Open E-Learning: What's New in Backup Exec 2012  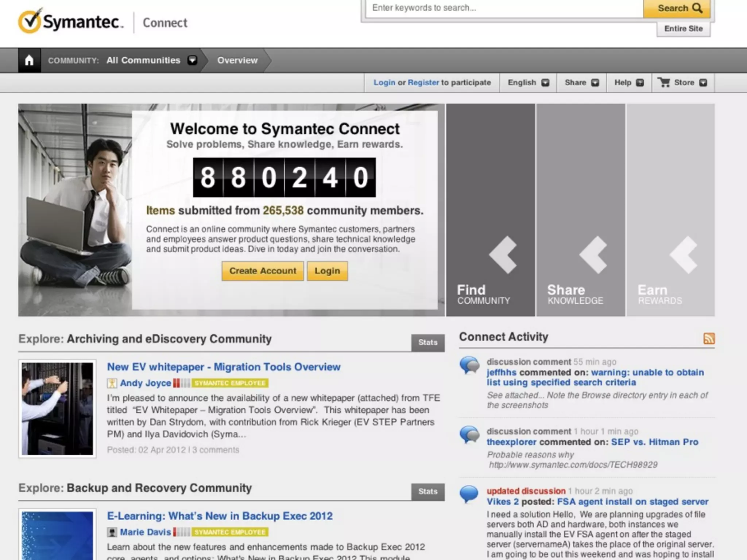220,516
